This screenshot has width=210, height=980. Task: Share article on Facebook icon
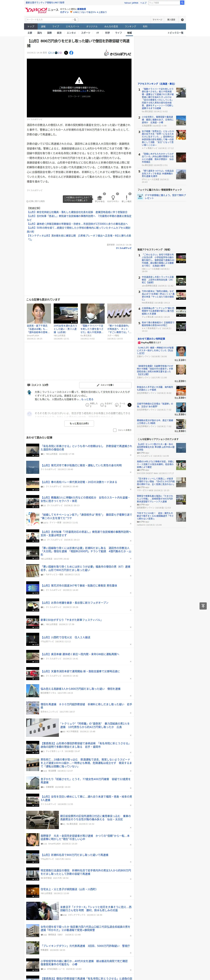pyautogui.click(x=71, y=53)
